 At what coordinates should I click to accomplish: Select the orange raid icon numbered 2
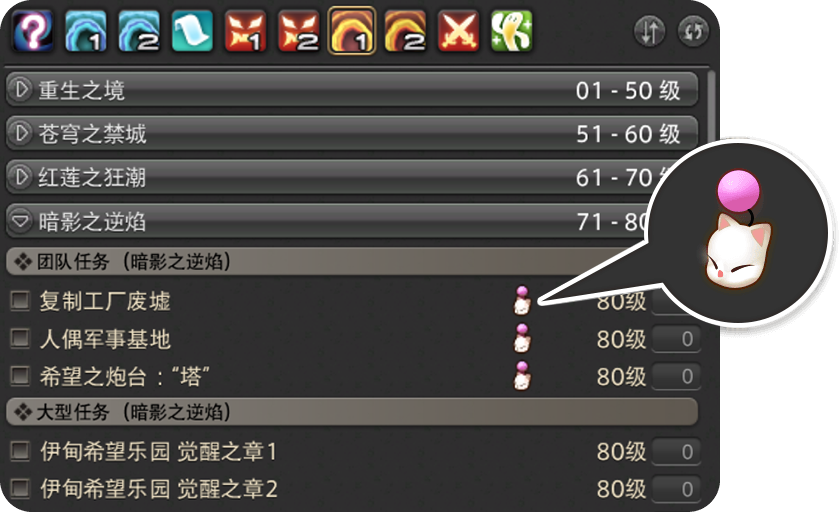click(x=405, y=31)
